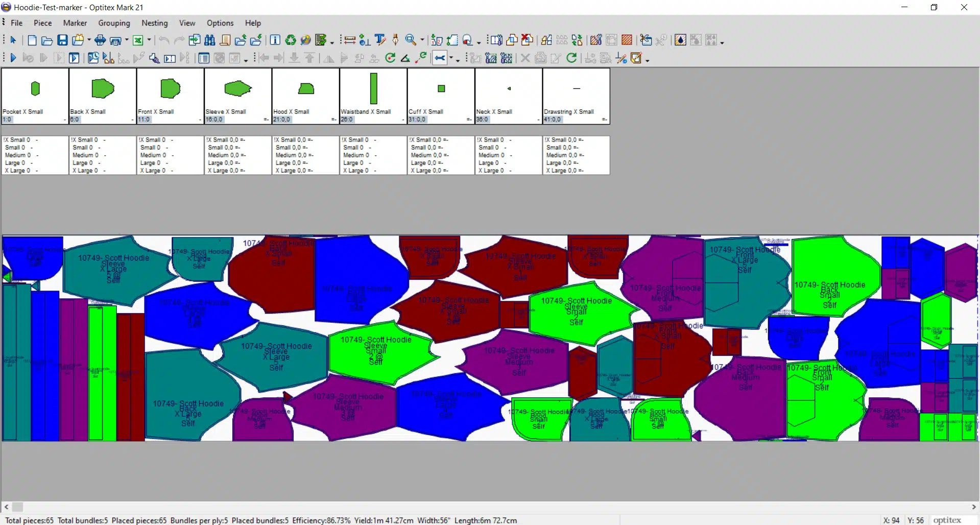This screenshot has height=525, width=980.
Task: Save the marker with the floppy disk icon
Action: (62, 40)
